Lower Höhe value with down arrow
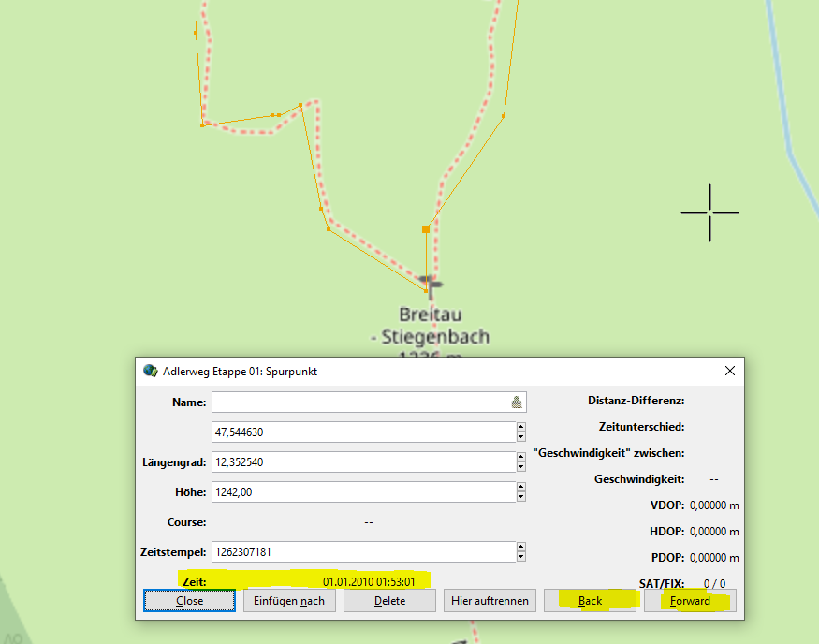Image resolution: width=819 pixels, height=644 pixels. coord(520,497)
